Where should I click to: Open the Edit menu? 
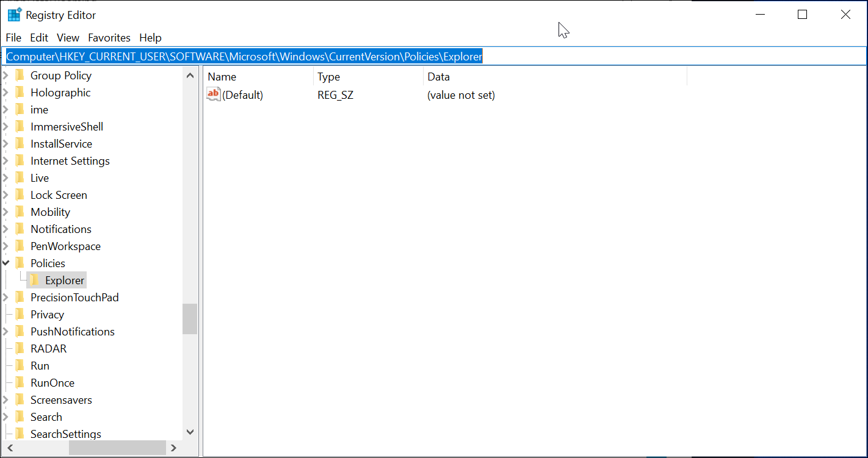tap(39, 38)
